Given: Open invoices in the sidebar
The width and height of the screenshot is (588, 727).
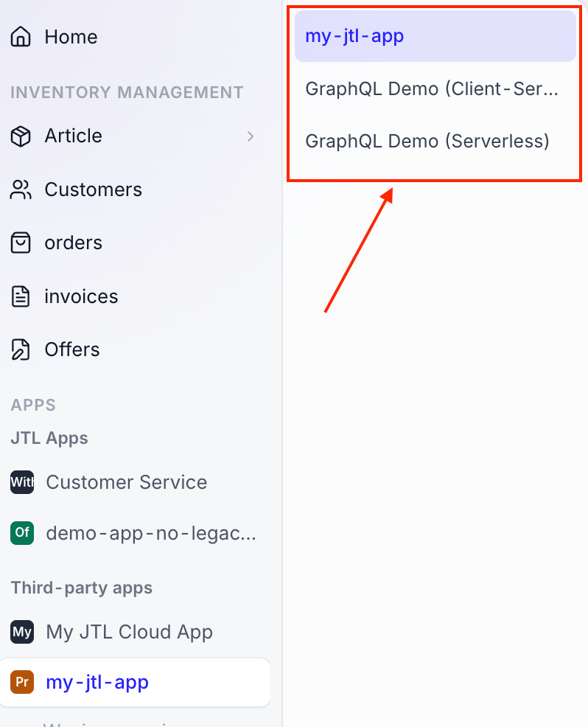Looking at the screenshot, I should pos(81,296).
